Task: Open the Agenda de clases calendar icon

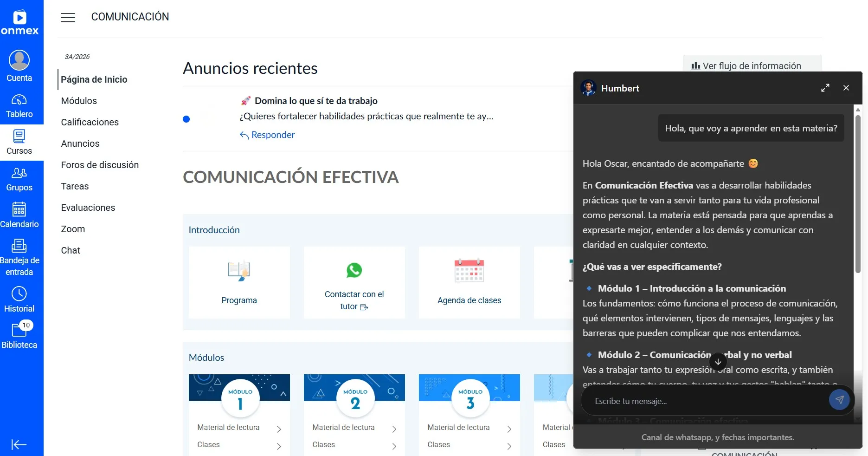Action: [x=469, y=270]
